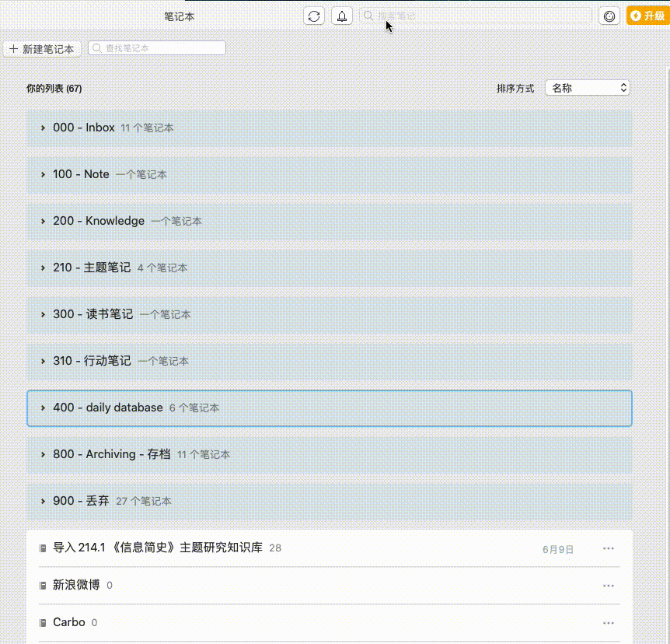
Task: Open more options for 导入 214.1 notebook
Action: (x=608, y=548)
